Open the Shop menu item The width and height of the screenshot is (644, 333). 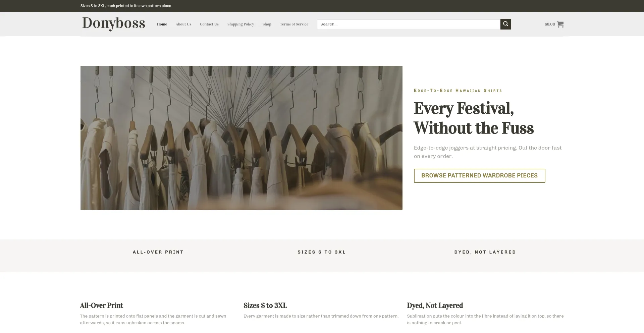coord(267,24)
